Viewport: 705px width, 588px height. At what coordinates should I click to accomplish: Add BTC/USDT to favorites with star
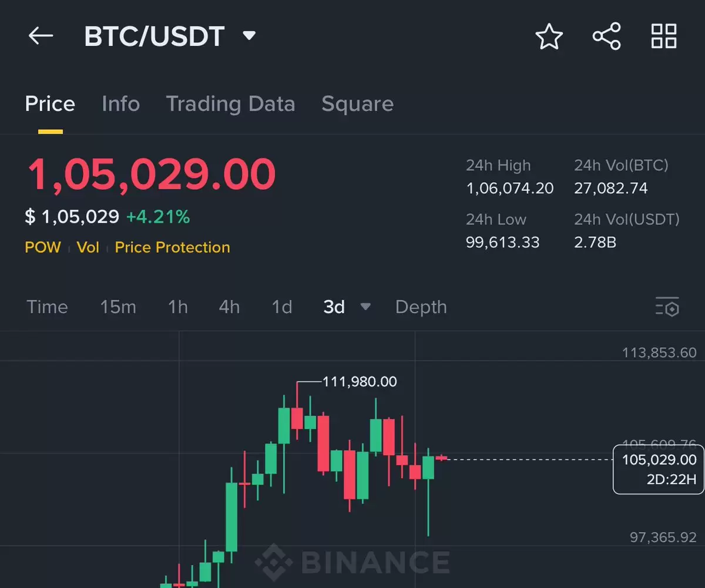click(x=549, y=36)
